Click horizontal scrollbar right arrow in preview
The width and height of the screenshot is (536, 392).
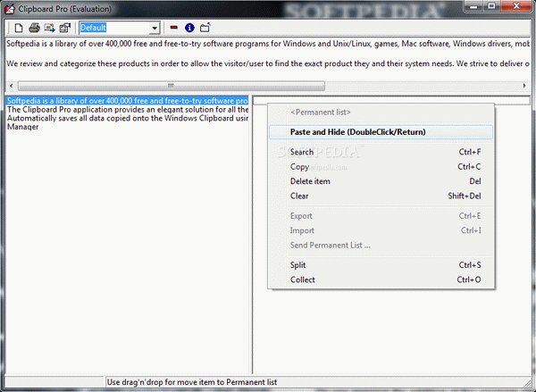524,86
